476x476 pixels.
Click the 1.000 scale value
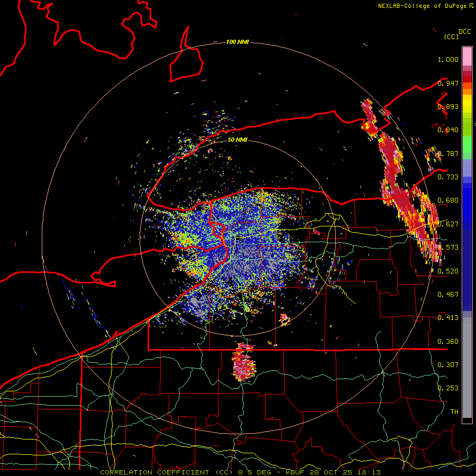click(448, 59)
